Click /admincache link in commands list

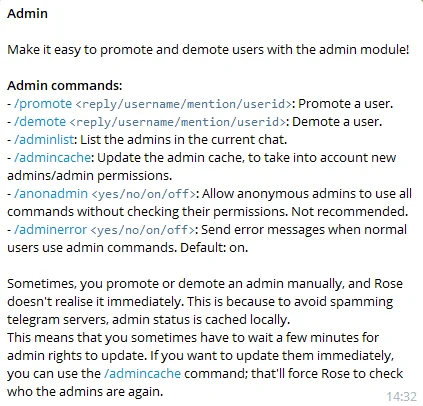52,158
